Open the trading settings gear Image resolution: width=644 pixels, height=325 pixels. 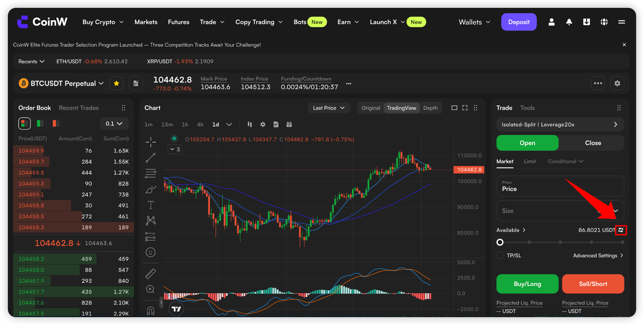click(617, 83)
